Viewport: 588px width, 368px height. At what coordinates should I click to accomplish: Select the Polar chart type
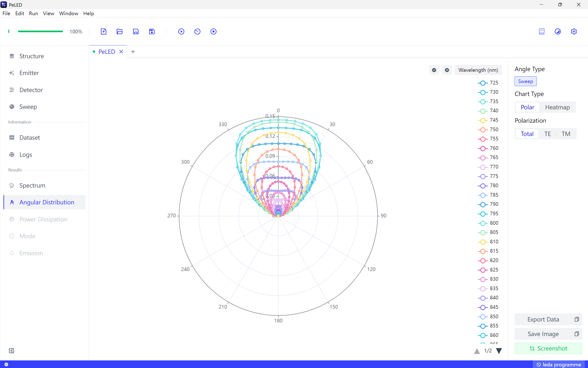point(528,107)
